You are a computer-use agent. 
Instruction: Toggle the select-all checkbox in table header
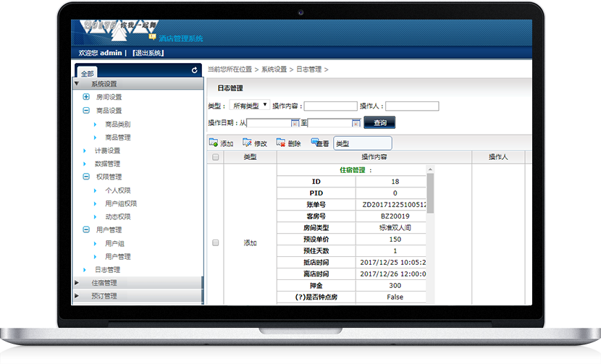coord(215,157)
